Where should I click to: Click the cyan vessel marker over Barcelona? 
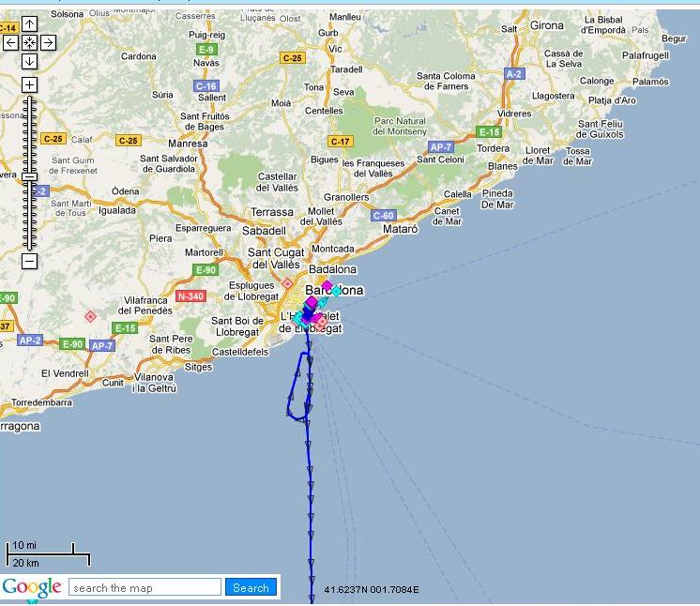(336, 291)
